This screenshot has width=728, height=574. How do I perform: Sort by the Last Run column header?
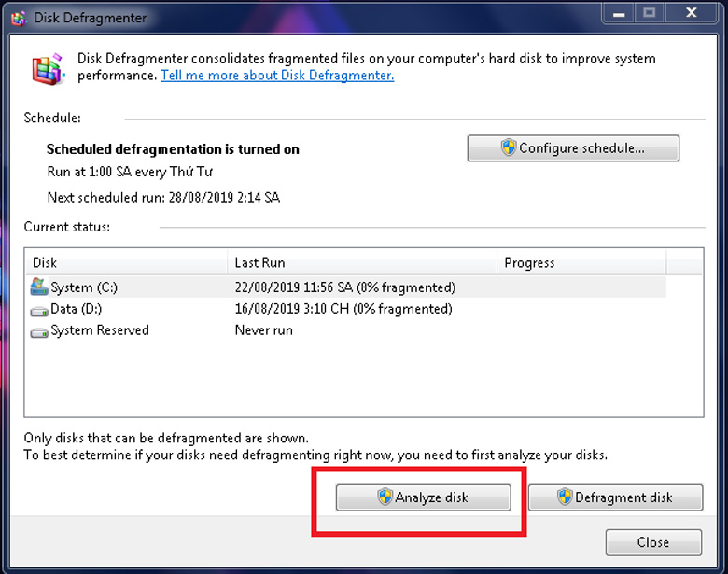pos(362,262)
